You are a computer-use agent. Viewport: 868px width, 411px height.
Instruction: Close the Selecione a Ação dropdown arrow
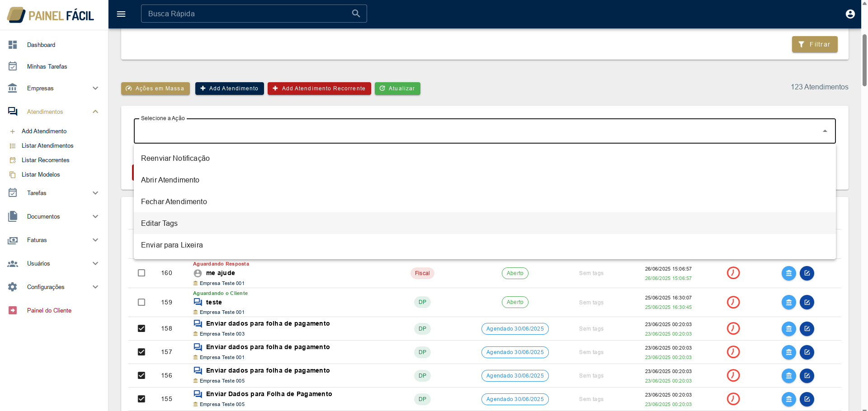click(825, 131)
